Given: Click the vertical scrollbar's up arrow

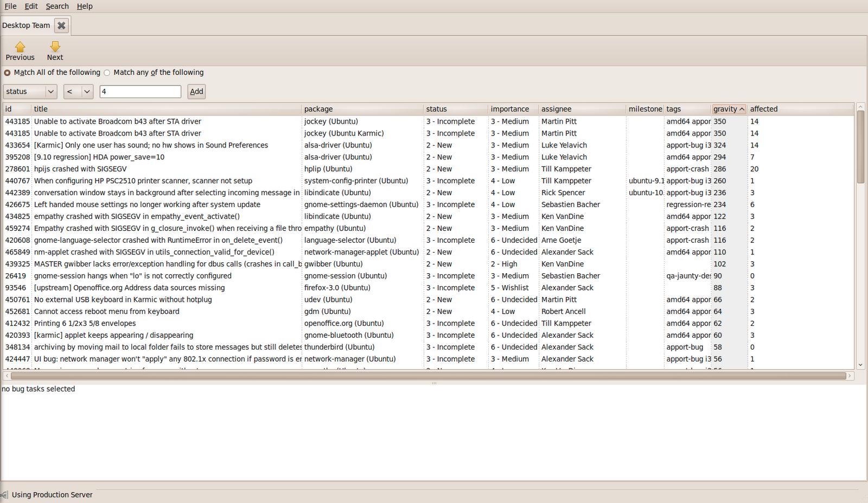Looking at the screenshot, I should click(860, 107).
